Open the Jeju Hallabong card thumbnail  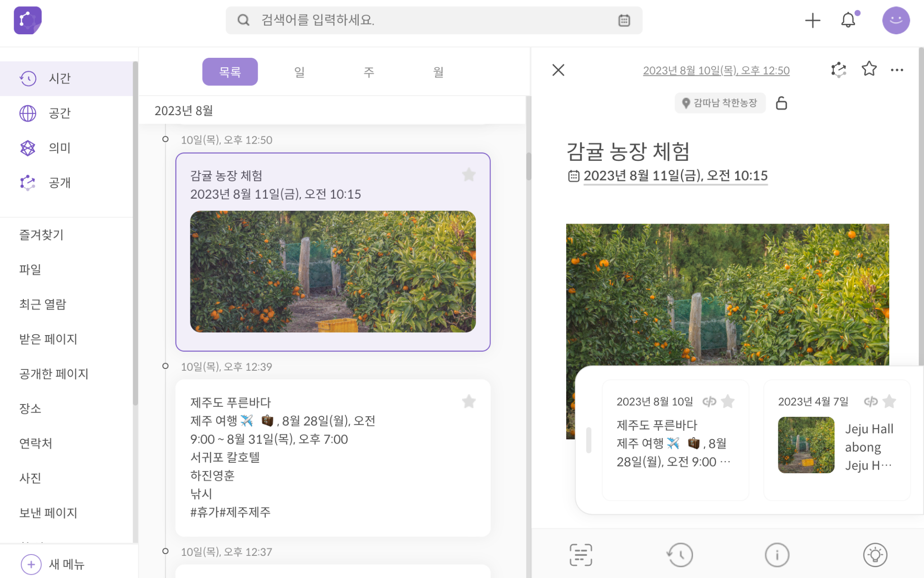tap(806, 445)
